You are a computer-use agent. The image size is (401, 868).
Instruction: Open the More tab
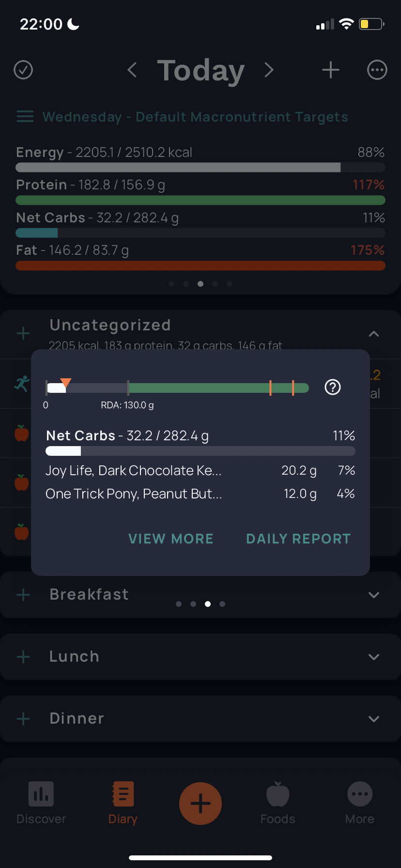360,803
